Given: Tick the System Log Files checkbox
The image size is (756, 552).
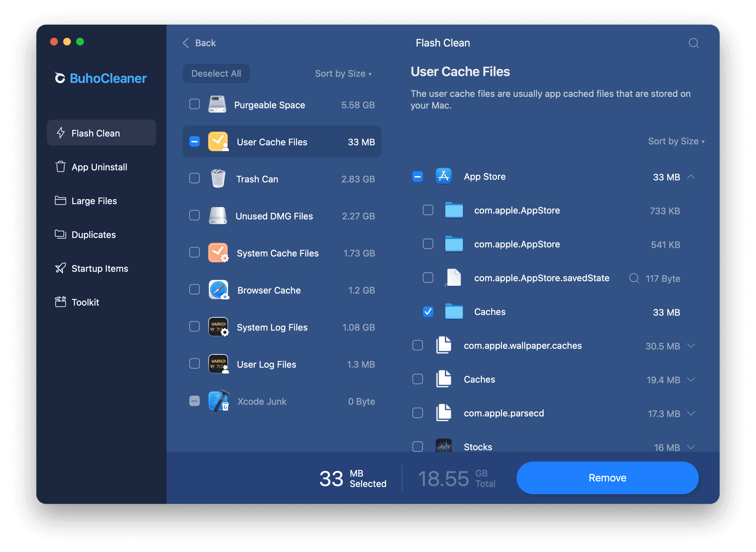Looking at the screenshot, I should click(x=194, y=327).
